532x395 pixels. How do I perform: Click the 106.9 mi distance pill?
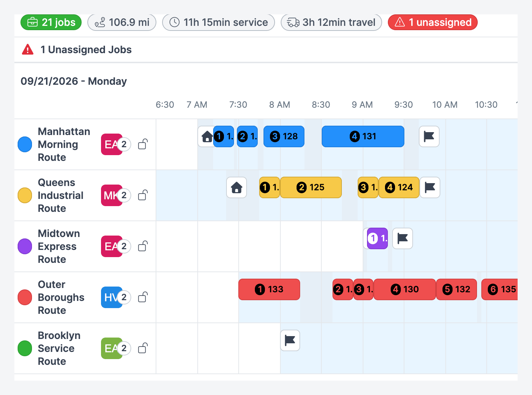click(x=122, y=22)
